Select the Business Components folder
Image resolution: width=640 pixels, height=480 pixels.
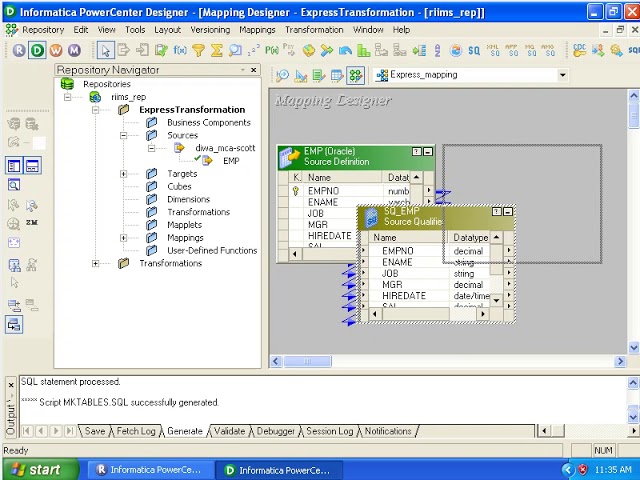(x=209, y=122)
